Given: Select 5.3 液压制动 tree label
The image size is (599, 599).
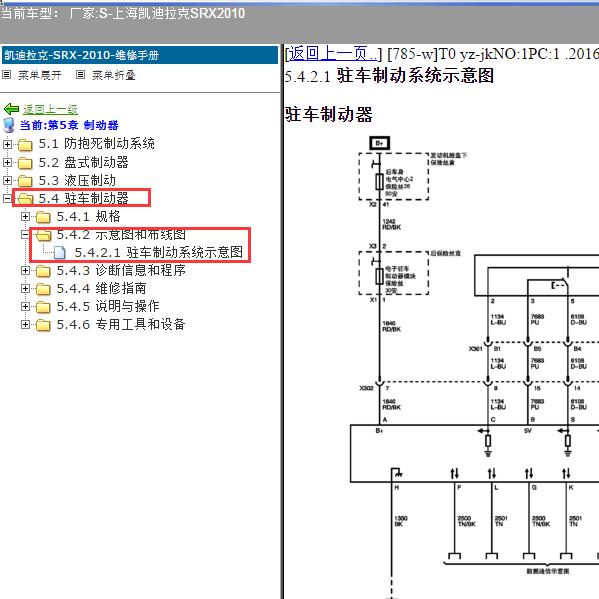Looking at the screenshot, I should [x=77, y=180].
